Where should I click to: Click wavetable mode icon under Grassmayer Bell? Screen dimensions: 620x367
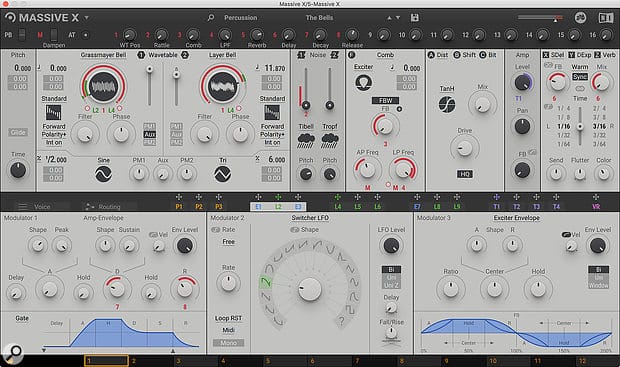click(53, 113)
